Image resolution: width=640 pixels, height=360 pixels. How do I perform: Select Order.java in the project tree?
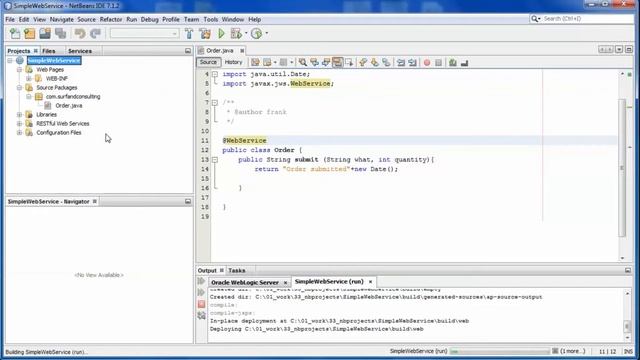[x=69, y=106]
